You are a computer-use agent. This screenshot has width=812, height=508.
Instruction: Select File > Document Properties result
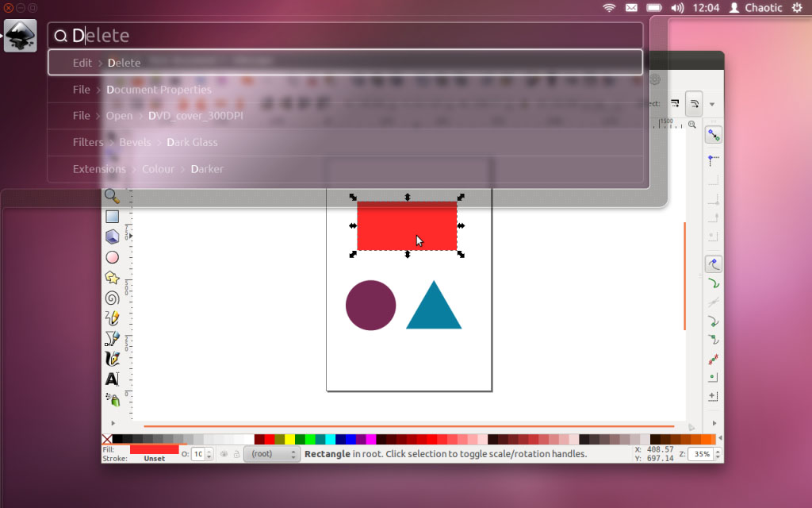(x=345, y=90)
